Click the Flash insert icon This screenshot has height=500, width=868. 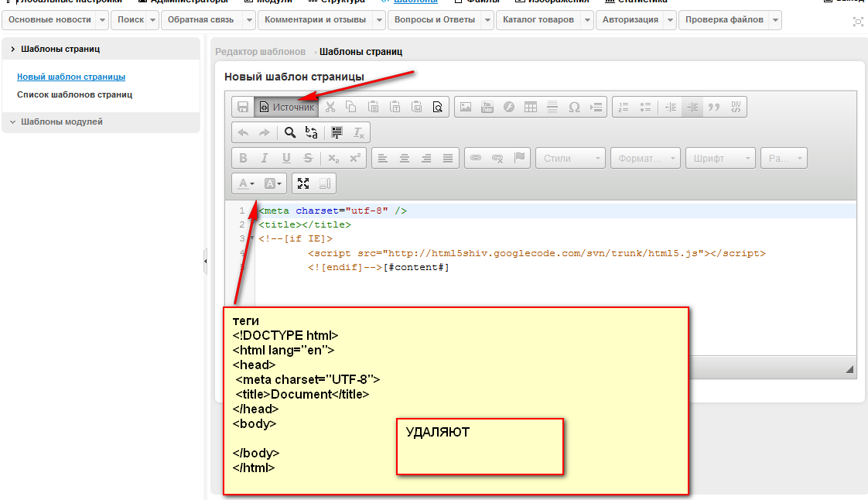pyautogui.click(x=509, y=107)
